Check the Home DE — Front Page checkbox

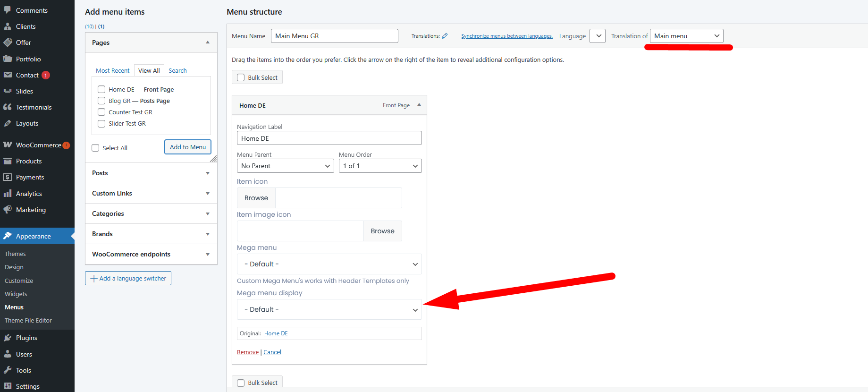coord(101,89)
